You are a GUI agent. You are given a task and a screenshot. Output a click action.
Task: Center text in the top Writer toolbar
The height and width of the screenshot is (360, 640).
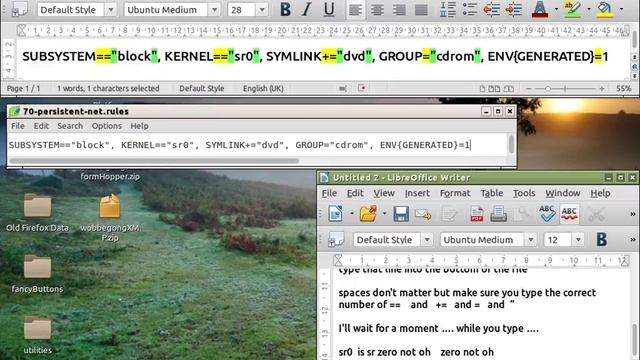pos(377,9)
